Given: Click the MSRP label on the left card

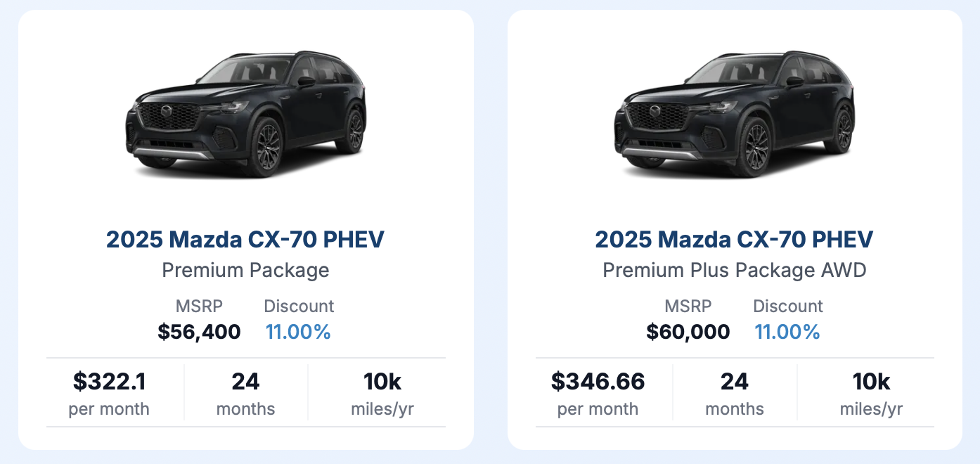Looking at the screenshot, I should (x=199, y=307).
